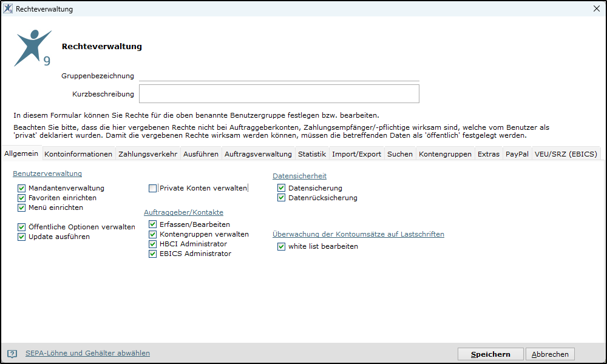Select the Import/Export tab
This screenshot has height=364, width=607.
tap(356, 154)
